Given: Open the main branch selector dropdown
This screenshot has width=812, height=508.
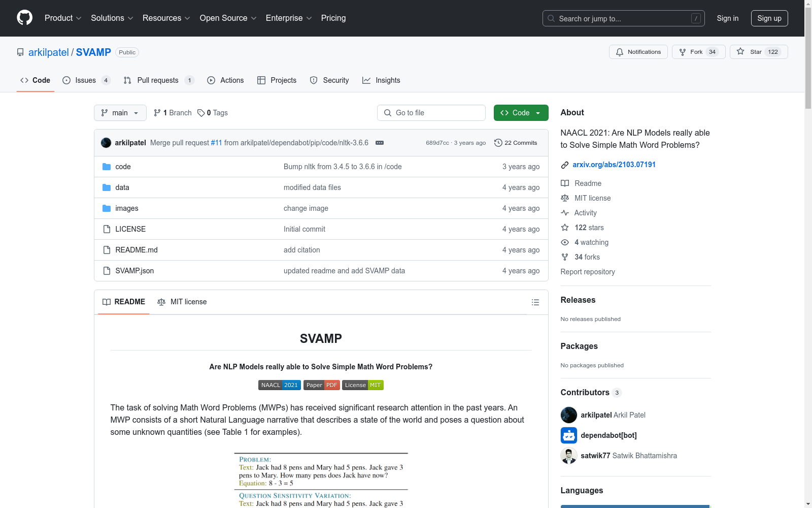Looking at the screenshot, I should click(120, 113).
